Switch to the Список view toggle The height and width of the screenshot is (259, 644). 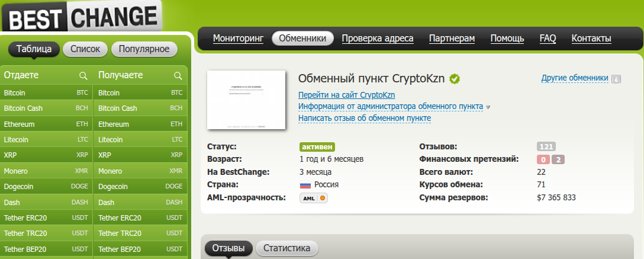pos(85,49)
